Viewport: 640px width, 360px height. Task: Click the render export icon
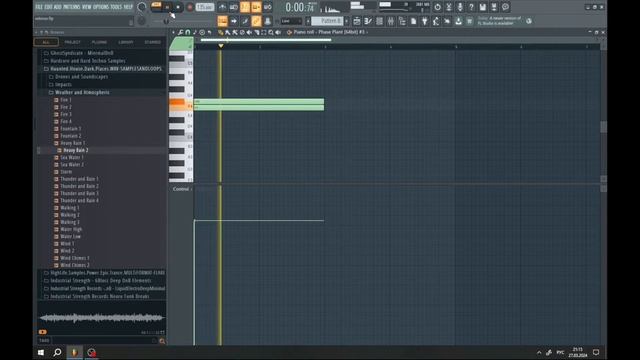click(494, 7)
